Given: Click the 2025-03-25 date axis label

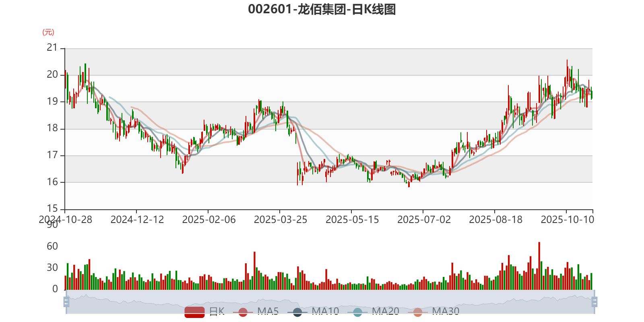Looking at the screenshot, I should (x=281, y=220).
